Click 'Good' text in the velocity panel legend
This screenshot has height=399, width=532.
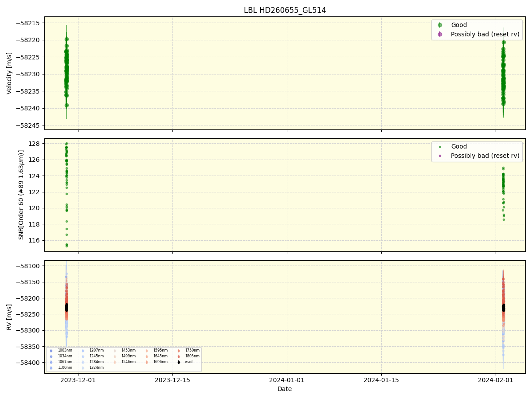pos(459,25)
